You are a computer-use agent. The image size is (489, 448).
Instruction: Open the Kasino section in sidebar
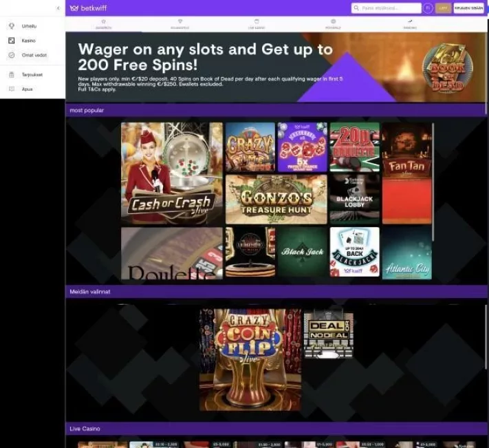coord(28,41)
